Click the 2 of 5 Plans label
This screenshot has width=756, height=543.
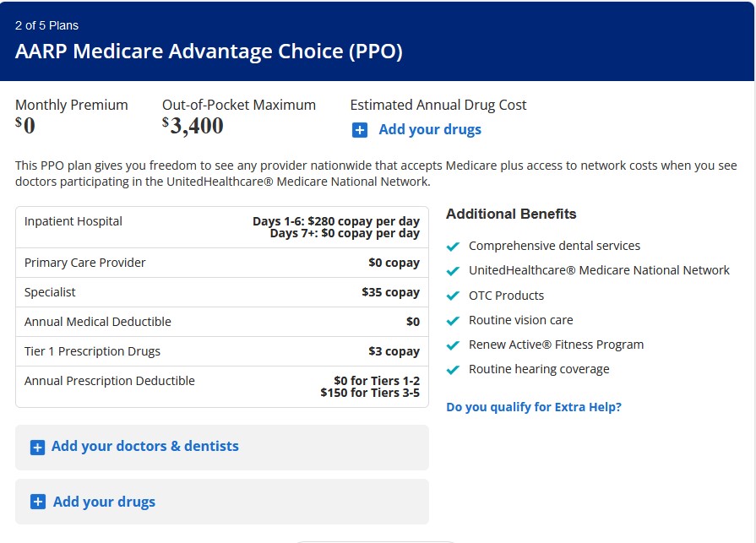(46, 25)
